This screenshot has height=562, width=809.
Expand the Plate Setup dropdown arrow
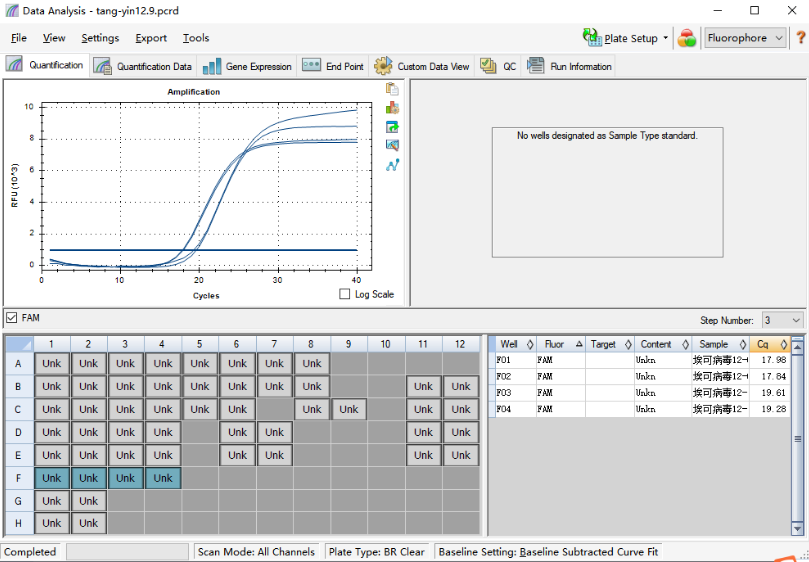point(665,38)
